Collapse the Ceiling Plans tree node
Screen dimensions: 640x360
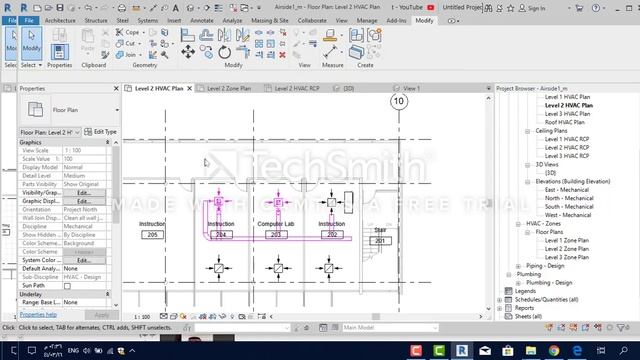point(527,131)
